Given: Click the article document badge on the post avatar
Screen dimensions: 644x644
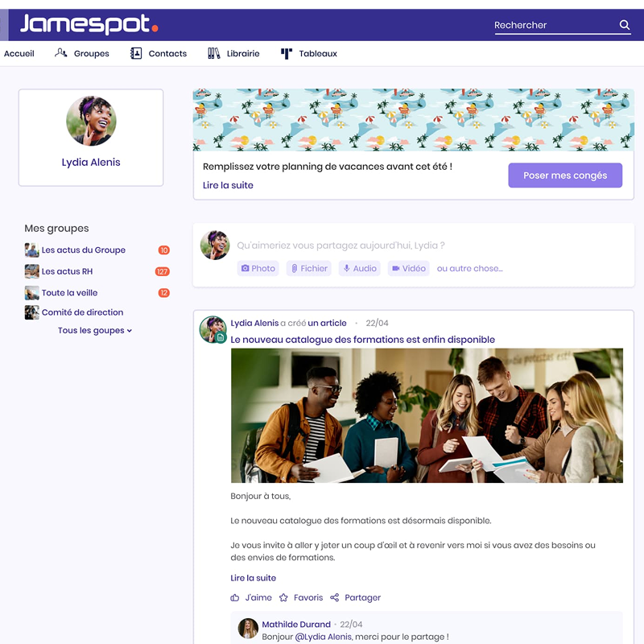Looking at the screenshot, I should [221, 337].
